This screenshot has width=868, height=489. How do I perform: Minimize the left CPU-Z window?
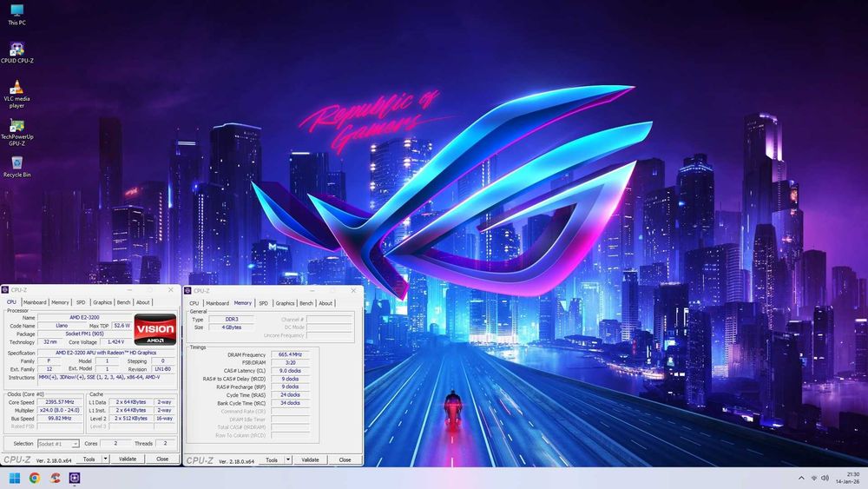tap(130, 289)
